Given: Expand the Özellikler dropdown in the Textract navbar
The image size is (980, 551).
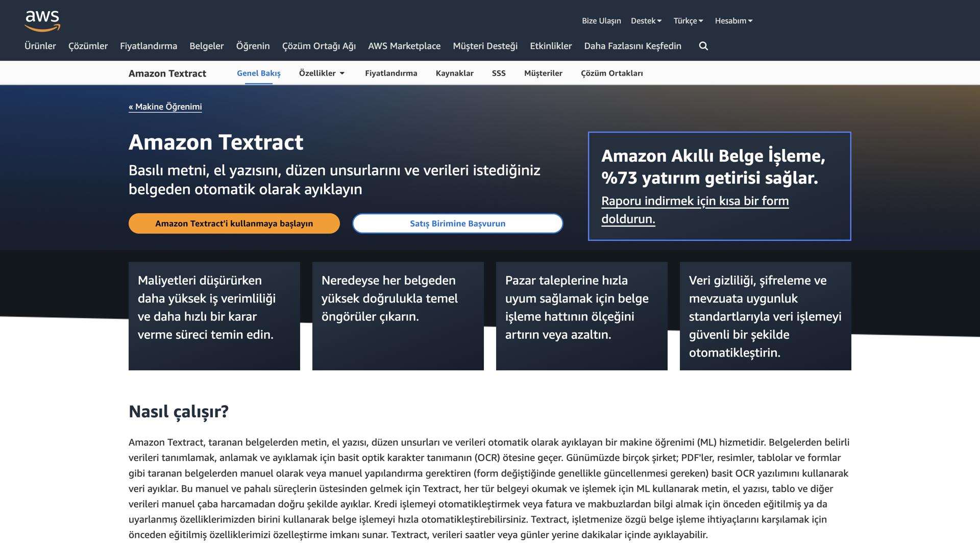Looking at the screenshot, I should point(322,73).
